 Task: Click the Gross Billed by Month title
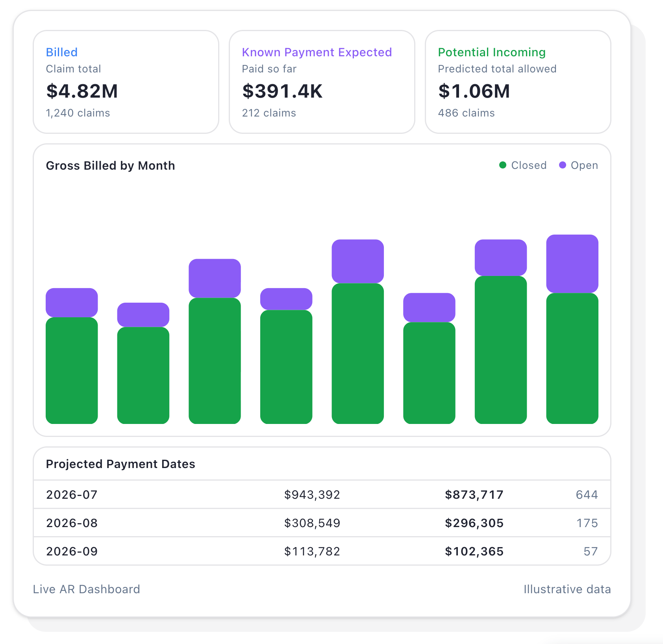(x=111, y=166)
